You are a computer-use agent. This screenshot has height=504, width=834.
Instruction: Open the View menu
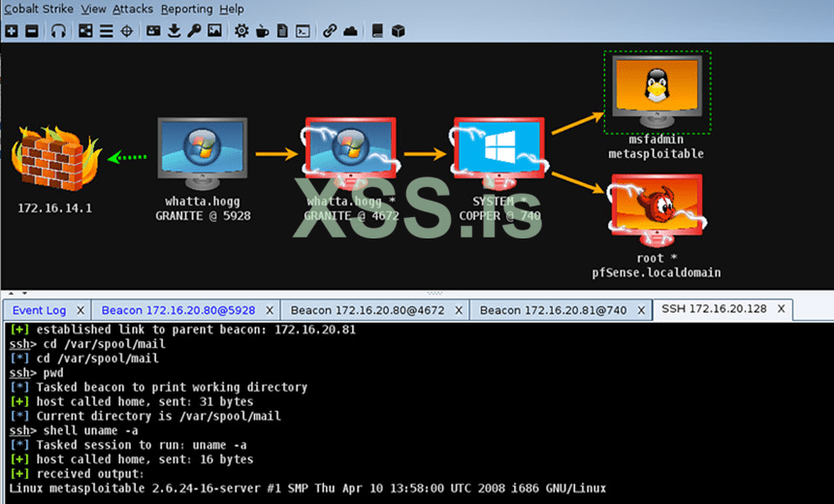(93, 9)
